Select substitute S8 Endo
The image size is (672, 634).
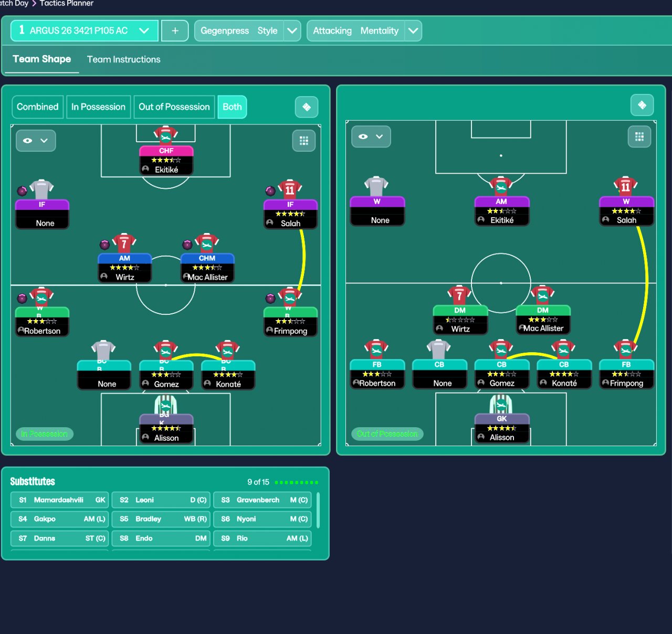161,538
